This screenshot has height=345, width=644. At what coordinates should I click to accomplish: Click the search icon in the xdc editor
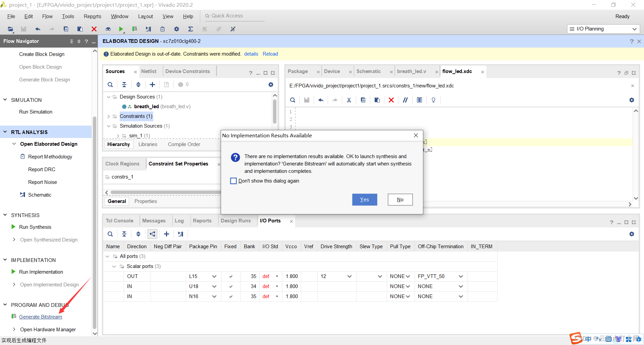tap(292, 100)
